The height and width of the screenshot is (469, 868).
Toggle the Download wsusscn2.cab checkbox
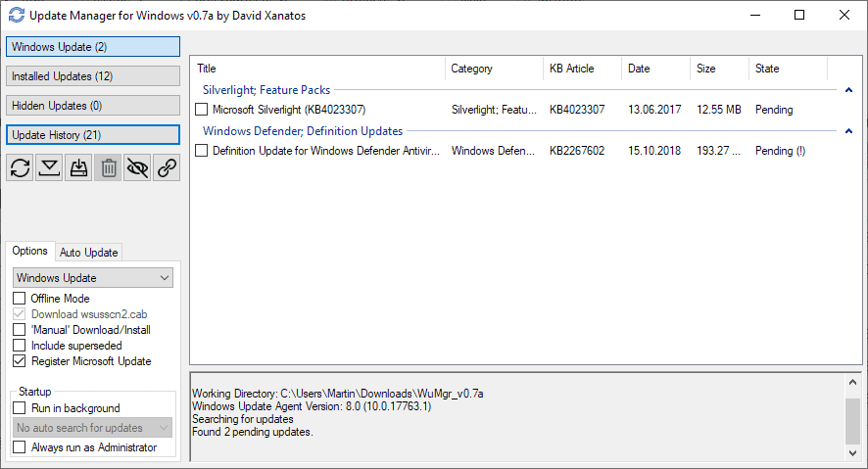point(20,314)
